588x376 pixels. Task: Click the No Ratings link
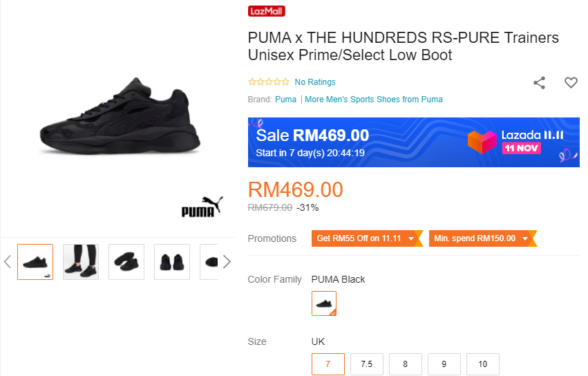(x=315, y=82)
